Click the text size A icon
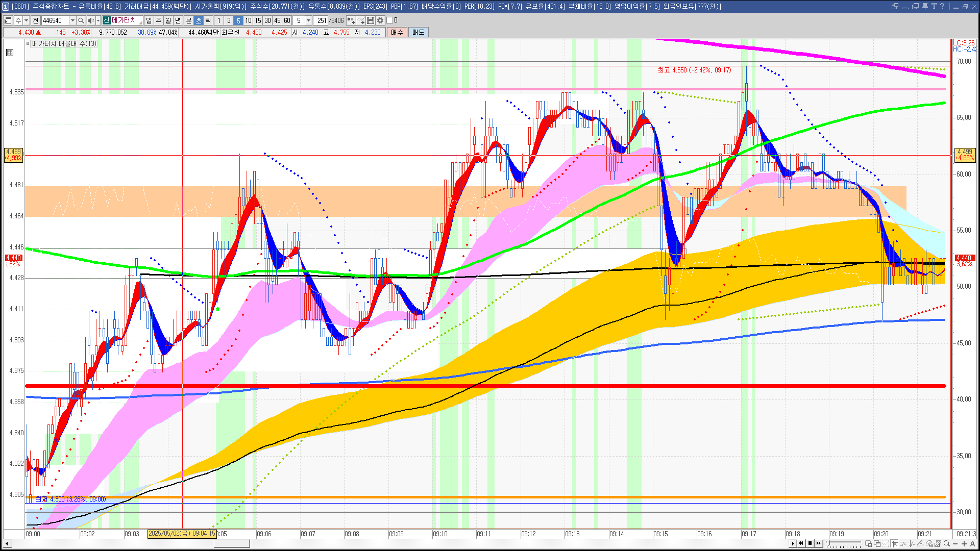Image resolution: width=980 pixels, height=551 pixels. click(x=972, y=544)
